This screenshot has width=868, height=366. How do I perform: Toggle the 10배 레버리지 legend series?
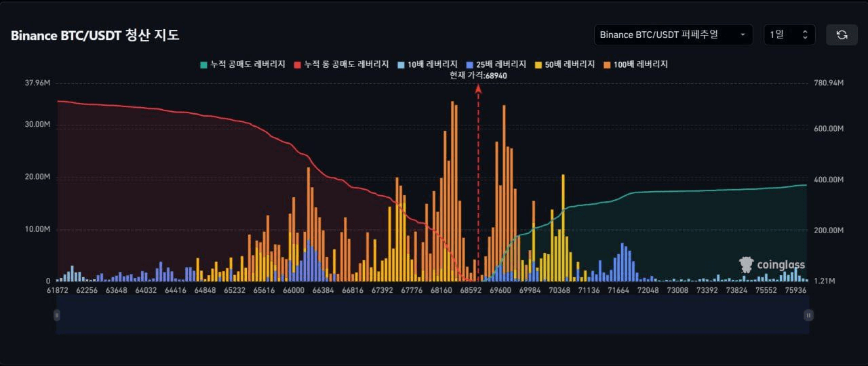coord(401,64)
